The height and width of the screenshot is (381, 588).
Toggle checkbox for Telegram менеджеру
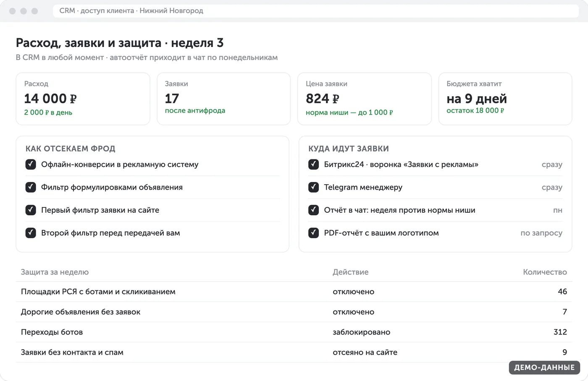pyautogui.click(x=313, y=187)
